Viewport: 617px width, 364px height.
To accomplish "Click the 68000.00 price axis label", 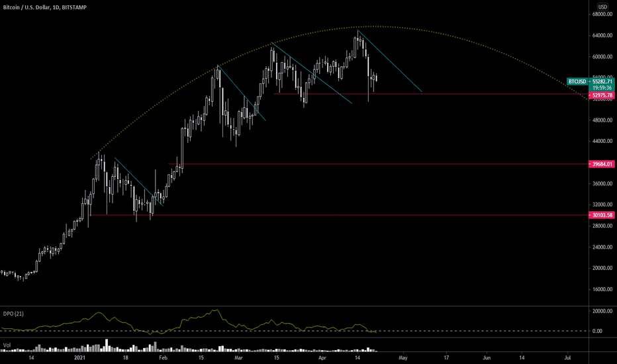I will point(602,14).
